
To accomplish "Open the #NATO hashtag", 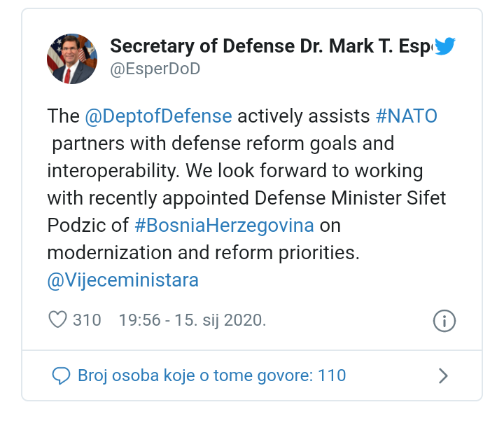I will 407,116.
